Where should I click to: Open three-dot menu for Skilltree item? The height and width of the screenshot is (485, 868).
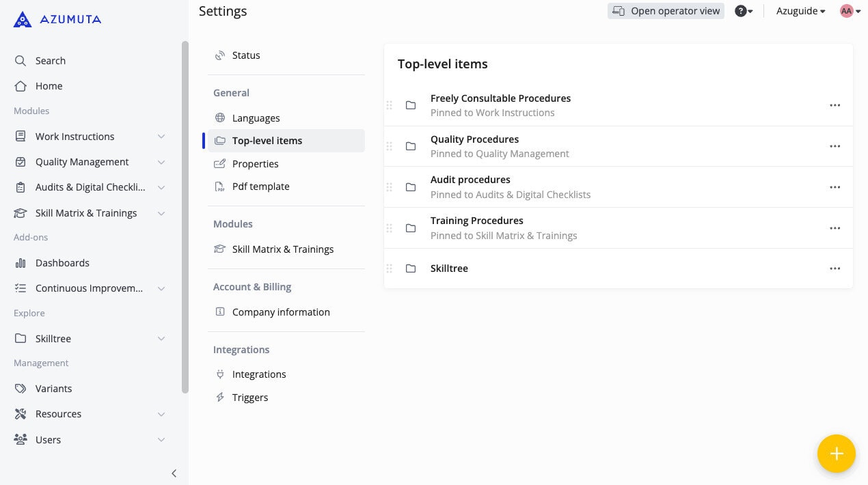pos(835,268)
